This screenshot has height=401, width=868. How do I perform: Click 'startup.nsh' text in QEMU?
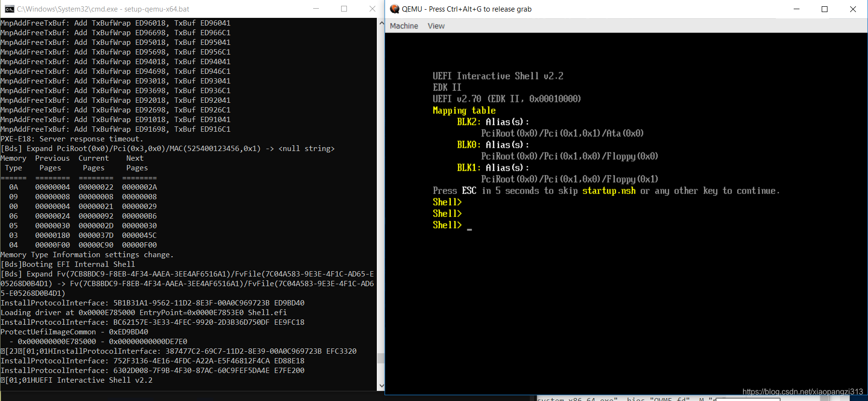(x=609, y=191)
